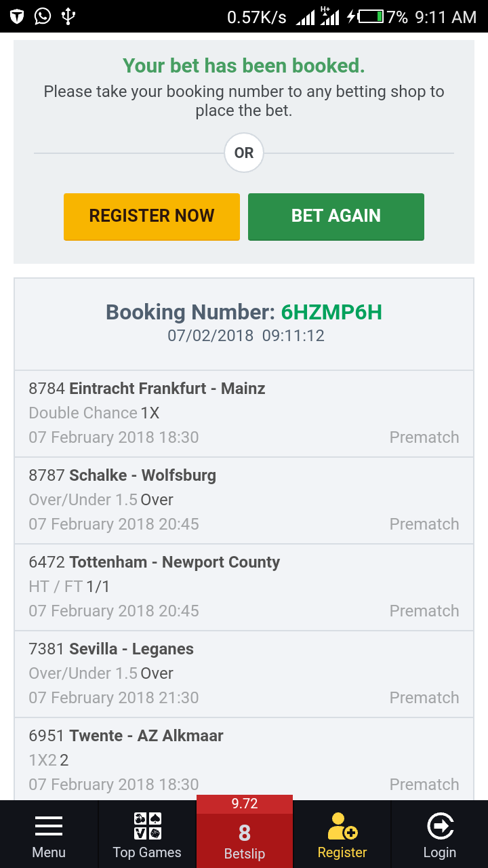
Task: Open Schalke - Wolfsburg bet row
Action: (244, 500)
